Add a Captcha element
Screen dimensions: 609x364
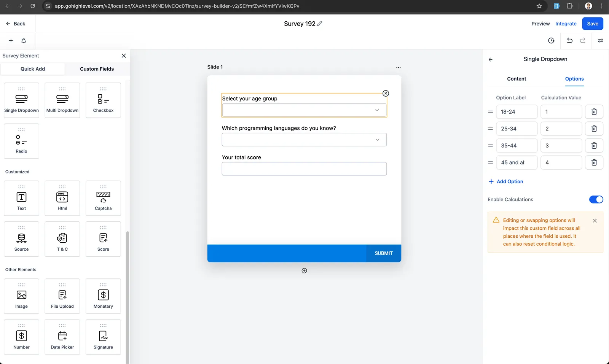tap(103, 198)
